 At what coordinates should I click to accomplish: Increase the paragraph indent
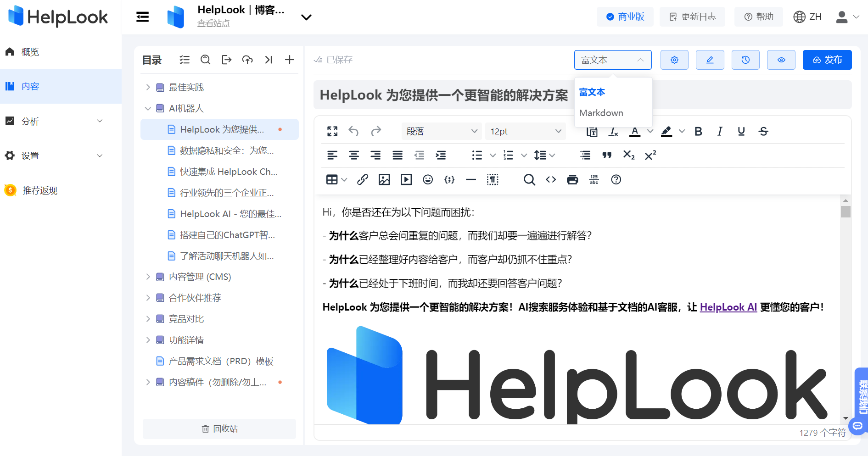click(x=441, y=156)
